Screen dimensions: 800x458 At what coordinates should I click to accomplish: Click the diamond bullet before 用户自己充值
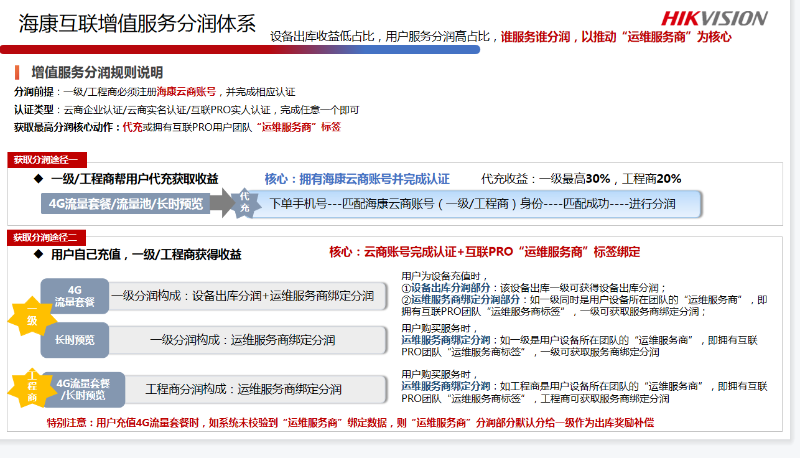tap(38, 254)
